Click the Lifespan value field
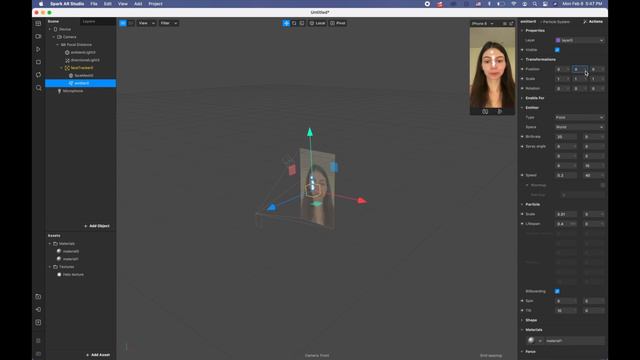The width and height of the screenshot is (640, 360). tap(566, 224)
